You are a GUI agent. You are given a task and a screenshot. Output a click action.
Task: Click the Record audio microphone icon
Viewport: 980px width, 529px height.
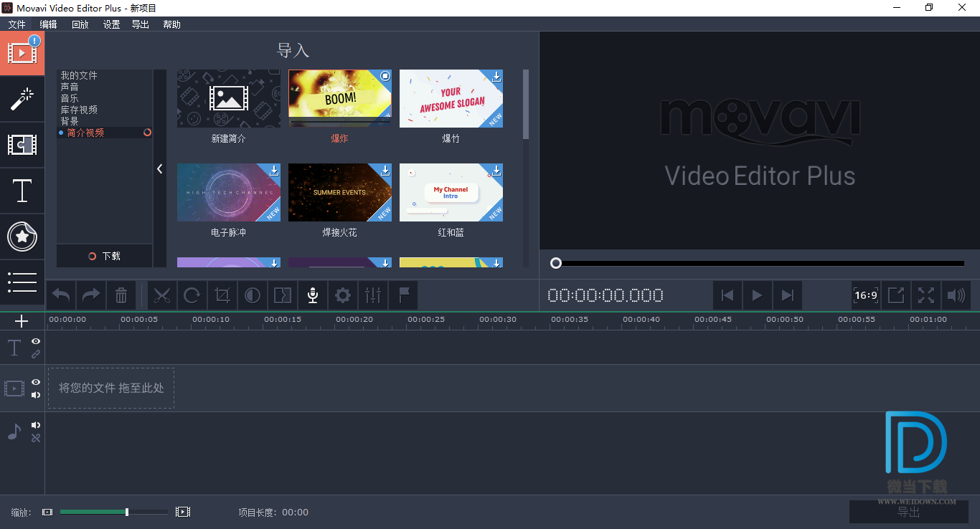pos(313,295)
